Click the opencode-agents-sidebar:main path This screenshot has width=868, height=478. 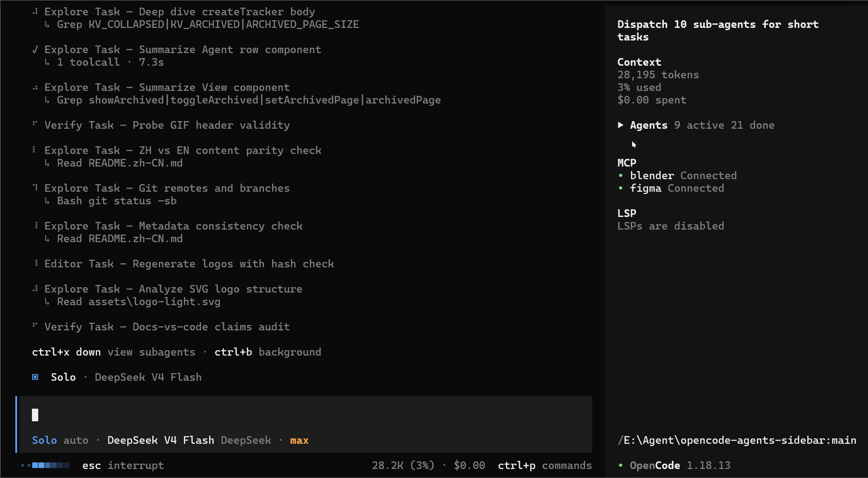click(737, 440)
